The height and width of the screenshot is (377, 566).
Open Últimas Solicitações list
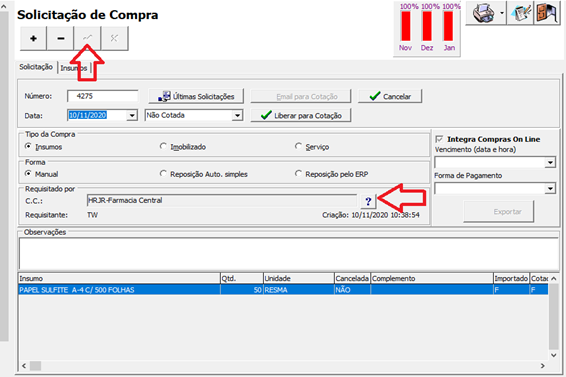pos(196,96)
